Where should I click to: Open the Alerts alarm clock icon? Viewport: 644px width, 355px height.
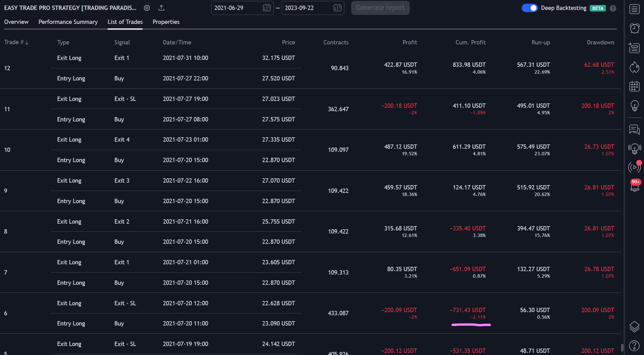pos(634,28)
